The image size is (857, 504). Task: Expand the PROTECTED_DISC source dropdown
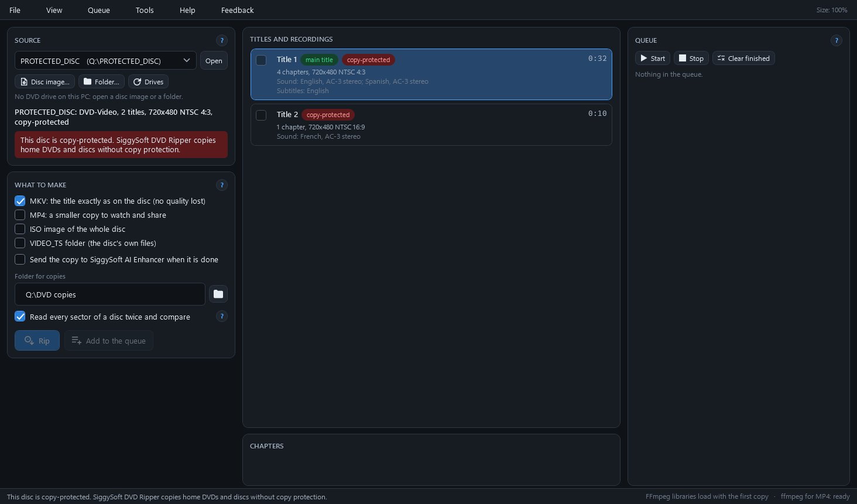click(105, 61)
